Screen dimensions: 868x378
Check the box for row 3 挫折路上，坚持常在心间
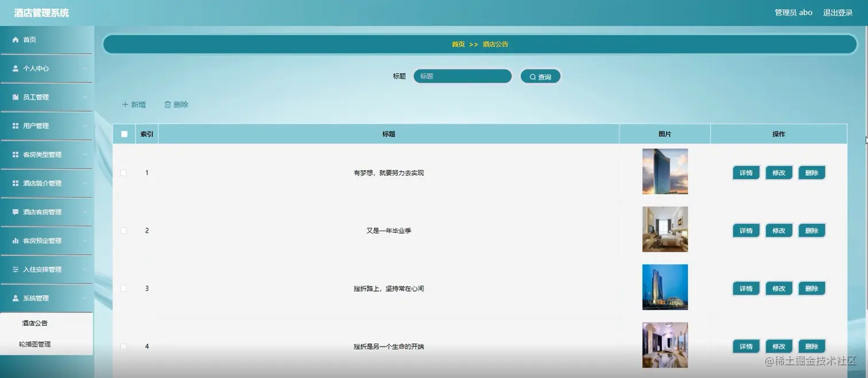pos(123,288)
